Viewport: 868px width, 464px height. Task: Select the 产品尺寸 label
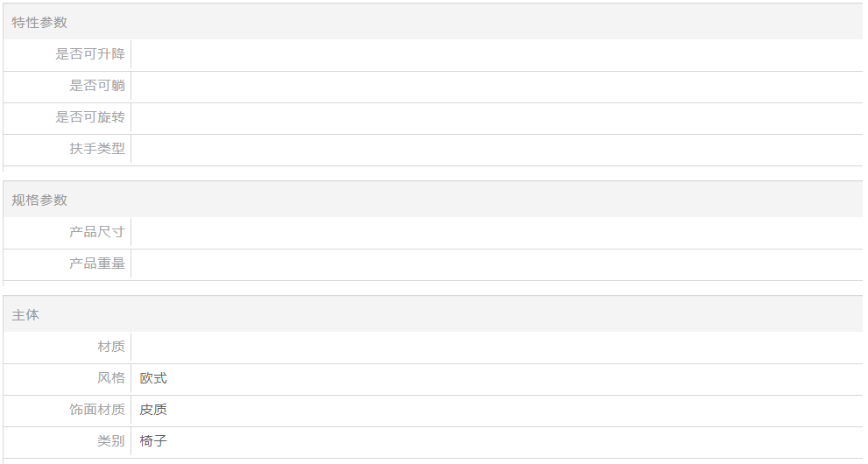click(x=97, y=232)
